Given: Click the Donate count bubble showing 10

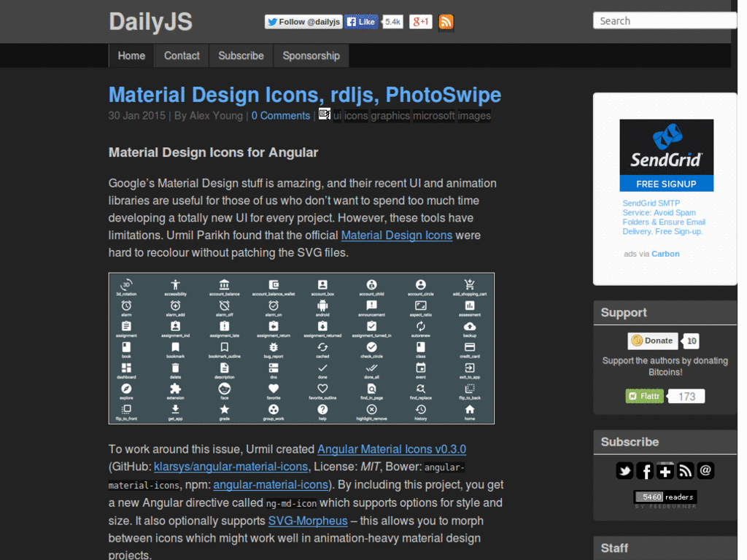Looking at the screenshot, I should point(692,341).
